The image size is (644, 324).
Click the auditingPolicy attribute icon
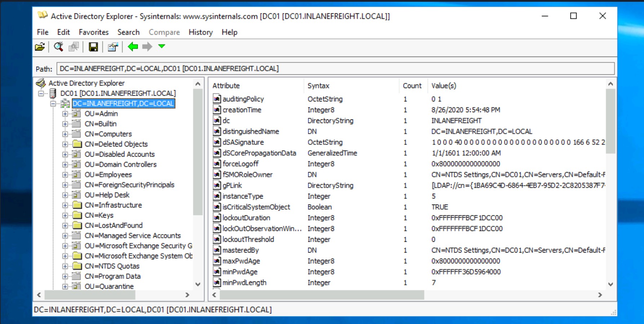[x=217, y=98]
